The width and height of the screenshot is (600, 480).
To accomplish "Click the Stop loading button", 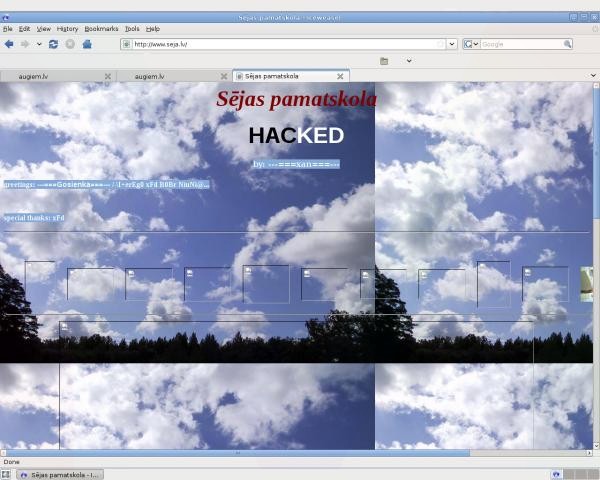I will click(70, 44).
